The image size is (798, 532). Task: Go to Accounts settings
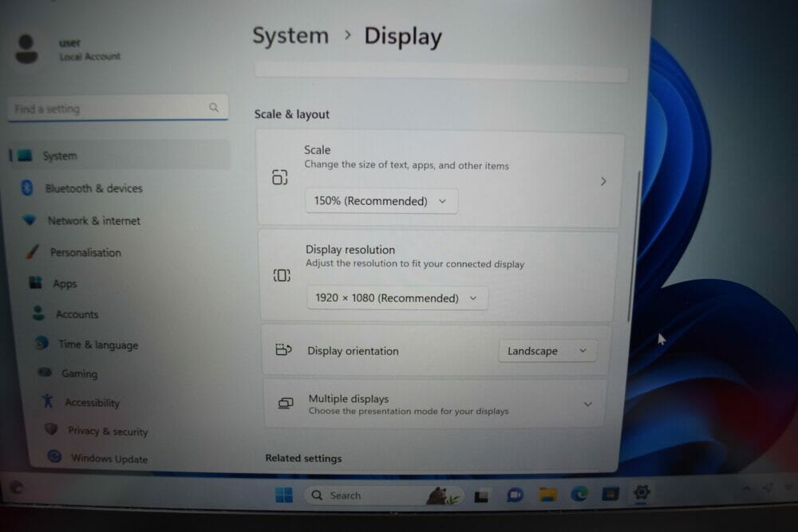pyautogui.click(x=77, y=314)
